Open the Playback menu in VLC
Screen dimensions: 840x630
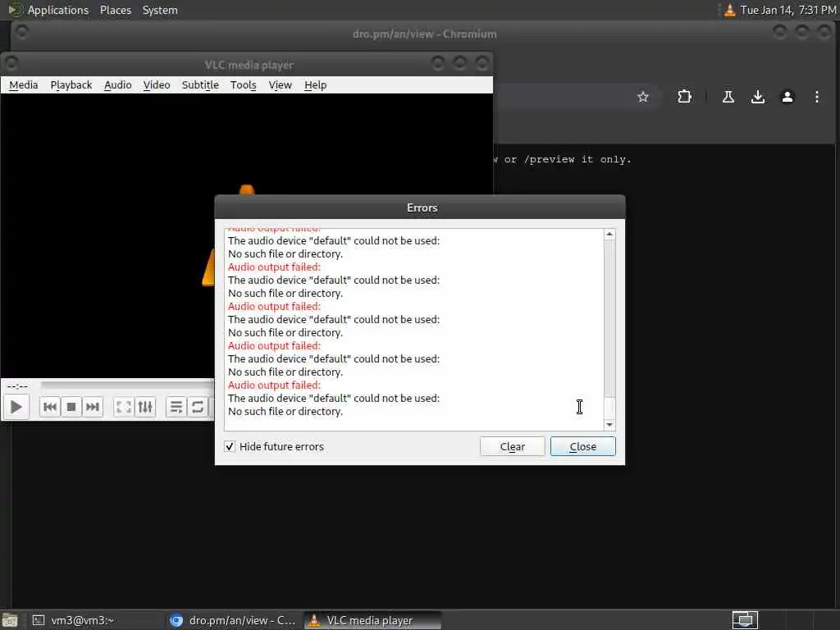(71, 85)
